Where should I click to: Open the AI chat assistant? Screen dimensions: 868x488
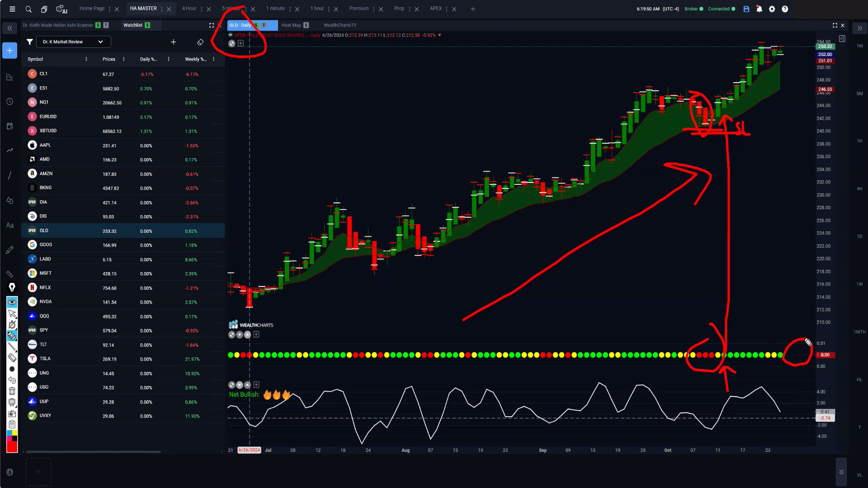point(61,9)
